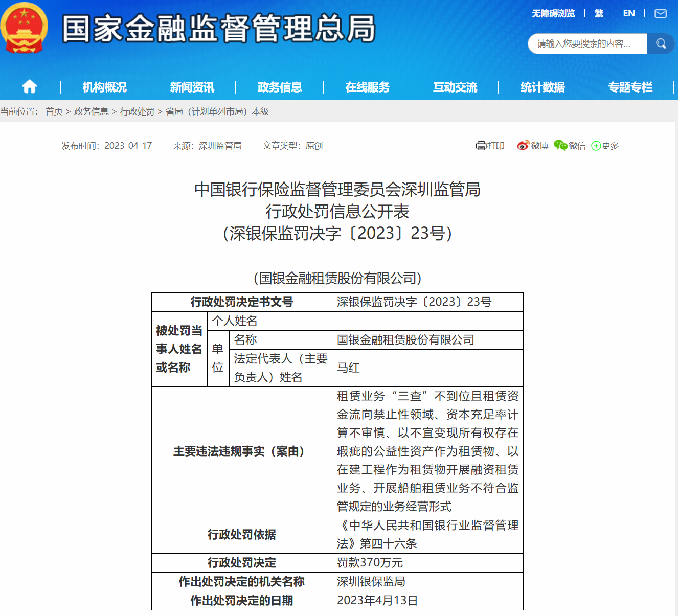Screen dimensions: 678x616
Task: Open the 专题专栏 menu
Action: (630, 87)
